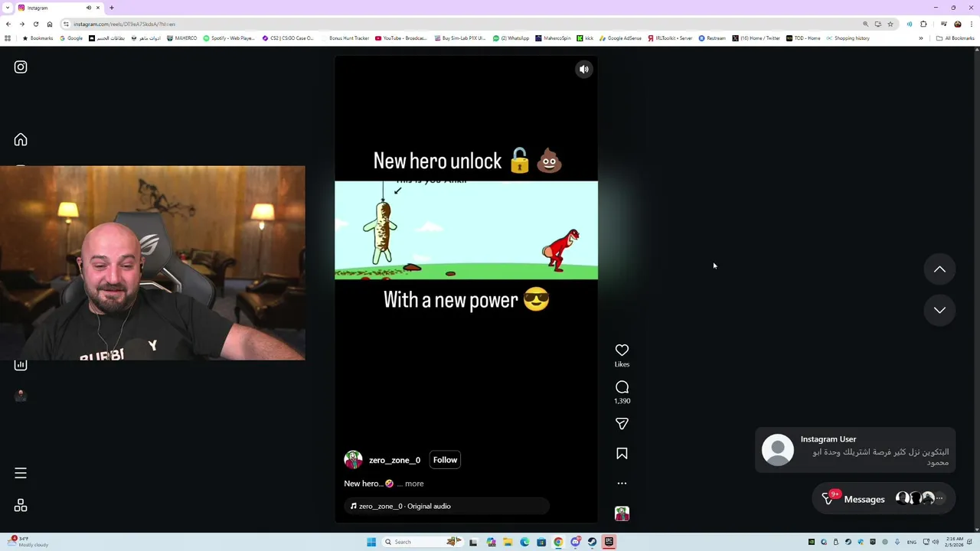Image resolution: width=980 pixels, height=551 pixels.
Task: Open Chrome tab search dropdown arrow
Action: click(x=8, y=8)
